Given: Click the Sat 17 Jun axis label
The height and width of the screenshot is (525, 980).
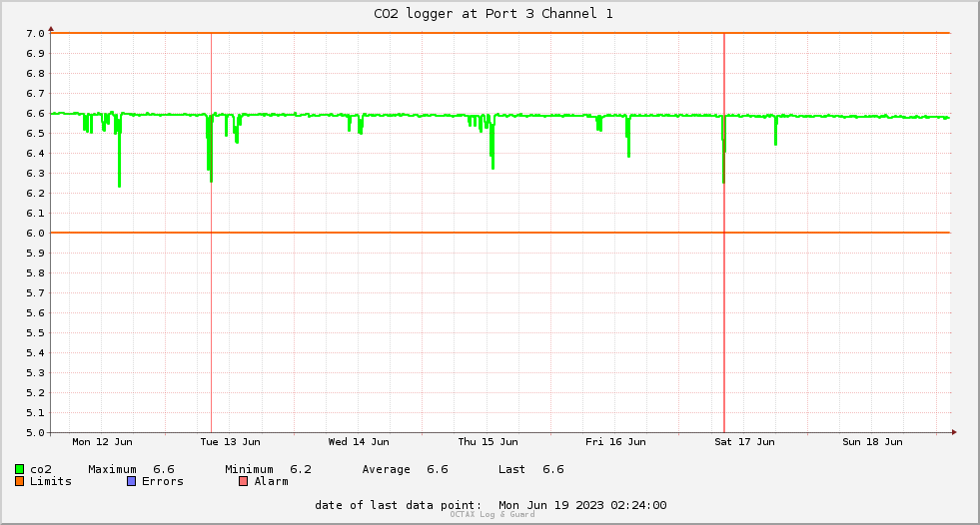Looking at the screenshot, I should 744,442.
